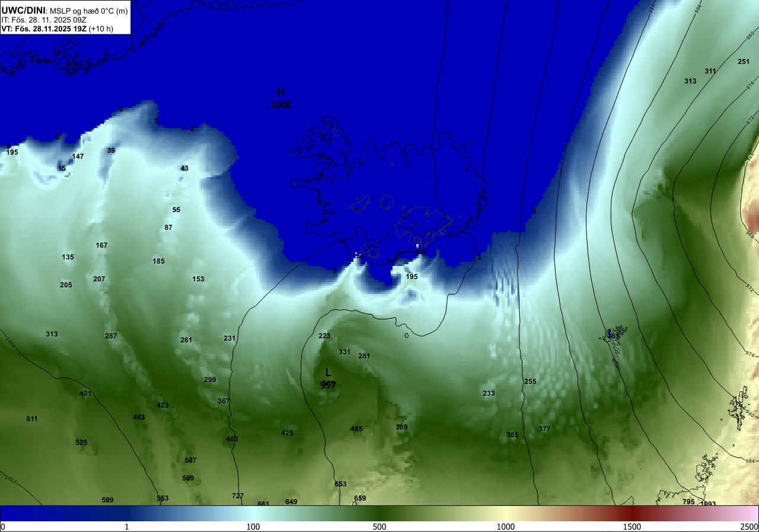Click the 485 height value
Viewport: 759px width, 532px height.
[356, 429]
